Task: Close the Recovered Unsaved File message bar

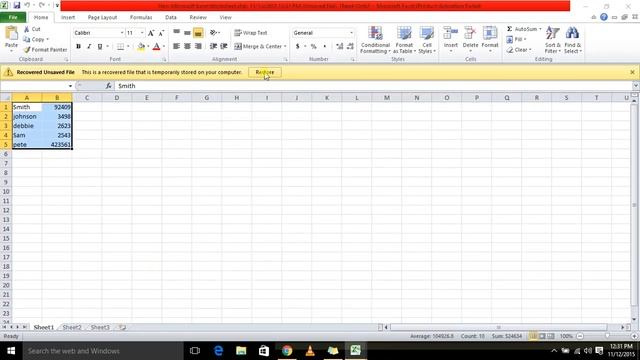Action: click(632, 72)
